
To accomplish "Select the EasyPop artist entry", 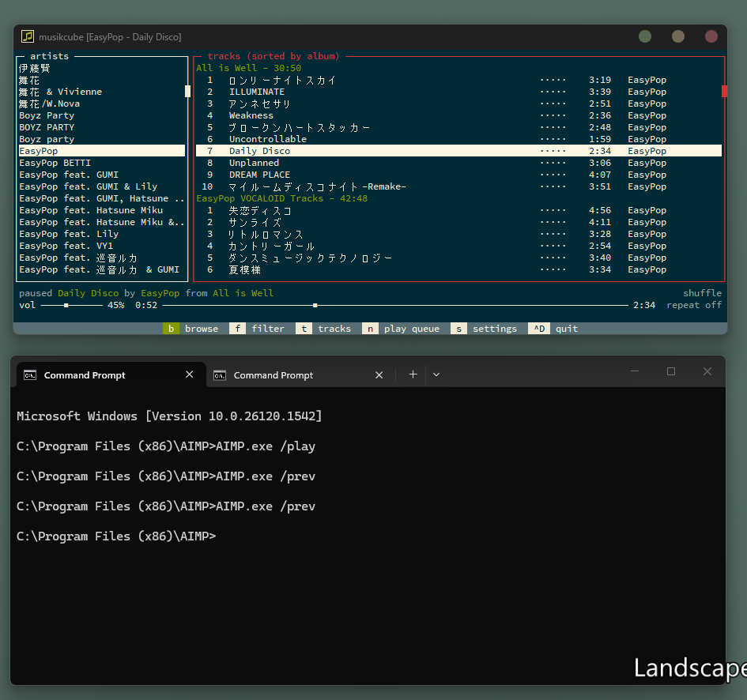I will [x=102, y=151].
